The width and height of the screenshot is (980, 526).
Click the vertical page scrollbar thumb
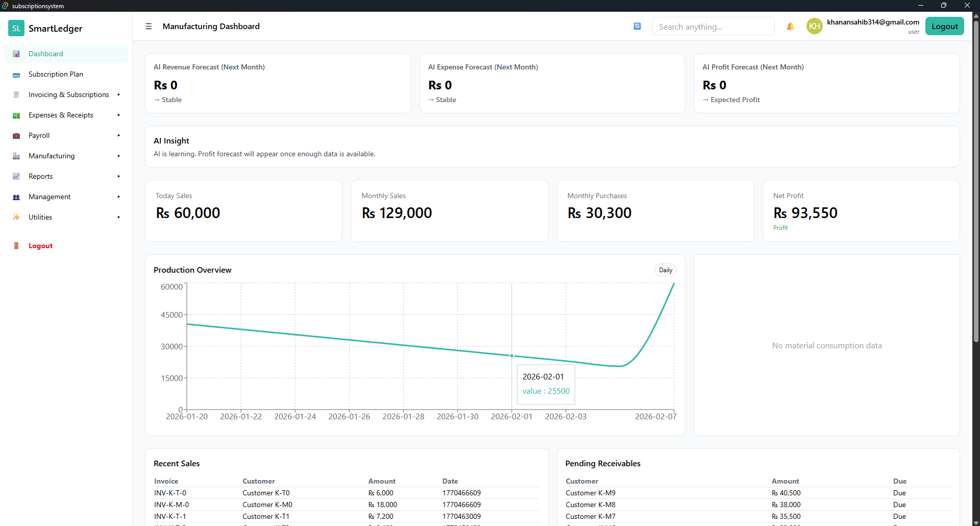coord(976,181)
